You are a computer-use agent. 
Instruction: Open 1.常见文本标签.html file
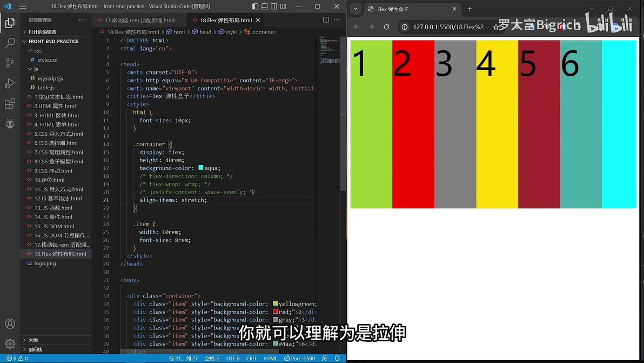click(x=59, y=97)
